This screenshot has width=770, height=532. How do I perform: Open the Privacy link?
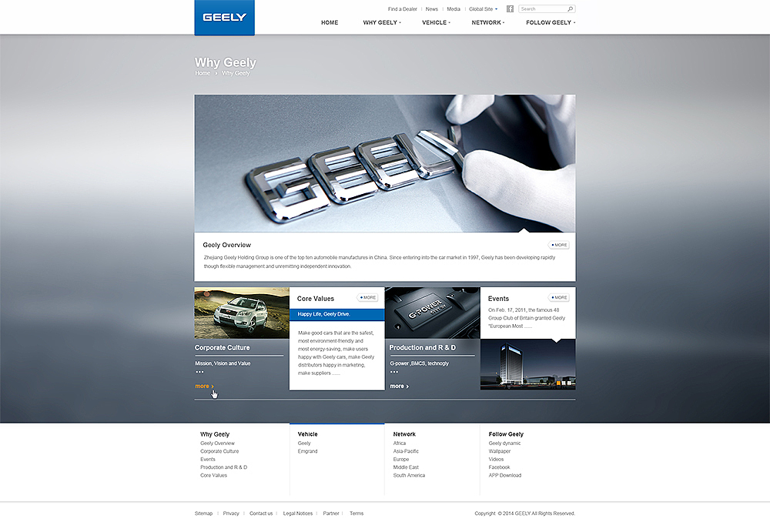(231, 514)
